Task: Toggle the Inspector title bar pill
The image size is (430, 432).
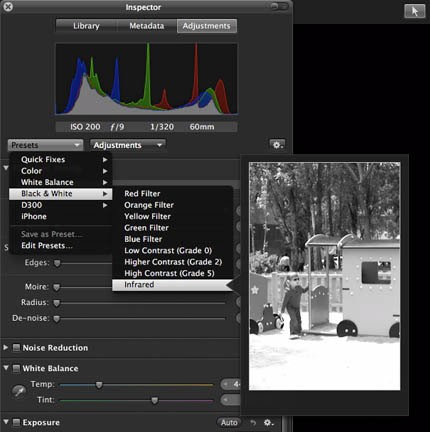Action: click(279, 6)
